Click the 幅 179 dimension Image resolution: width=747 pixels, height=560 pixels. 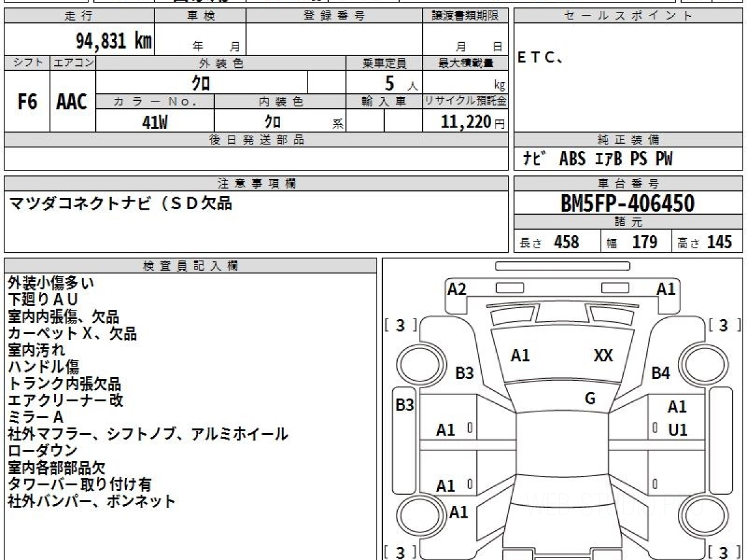632,242
